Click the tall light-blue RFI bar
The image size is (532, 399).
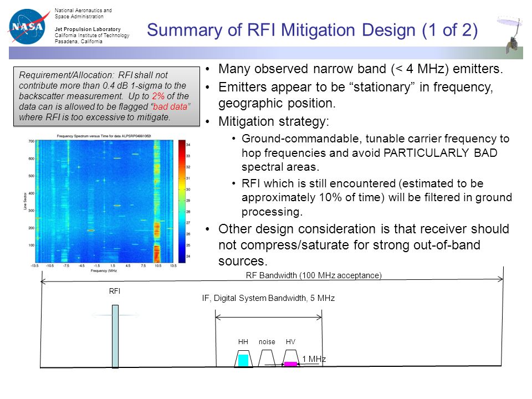click(115, 336)
